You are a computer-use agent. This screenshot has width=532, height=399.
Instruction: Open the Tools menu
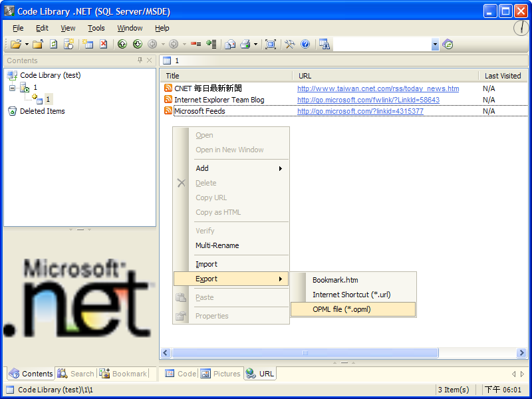click(x=96, y=28)
